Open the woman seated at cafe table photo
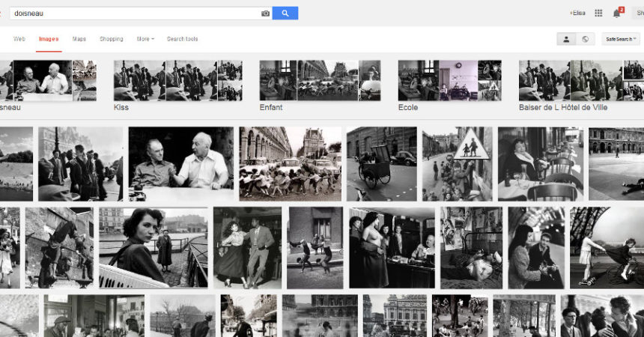 click(541, 164)
